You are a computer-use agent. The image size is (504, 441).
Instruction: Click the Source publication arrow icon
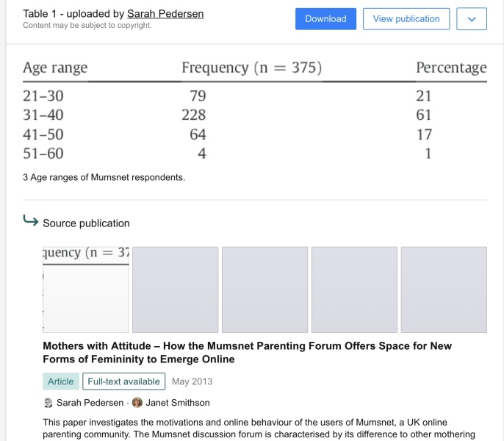[x=31, y=221]
